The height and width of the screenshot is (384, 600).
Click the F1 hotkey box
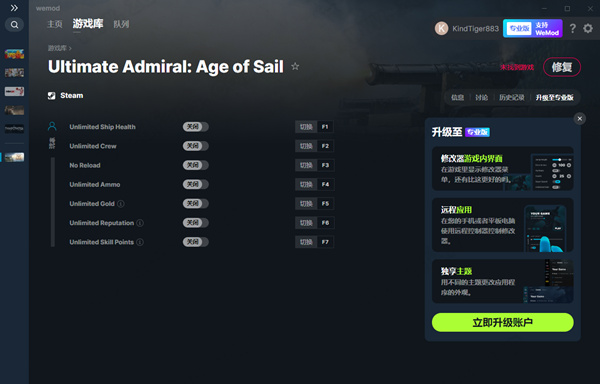point(325,127)
